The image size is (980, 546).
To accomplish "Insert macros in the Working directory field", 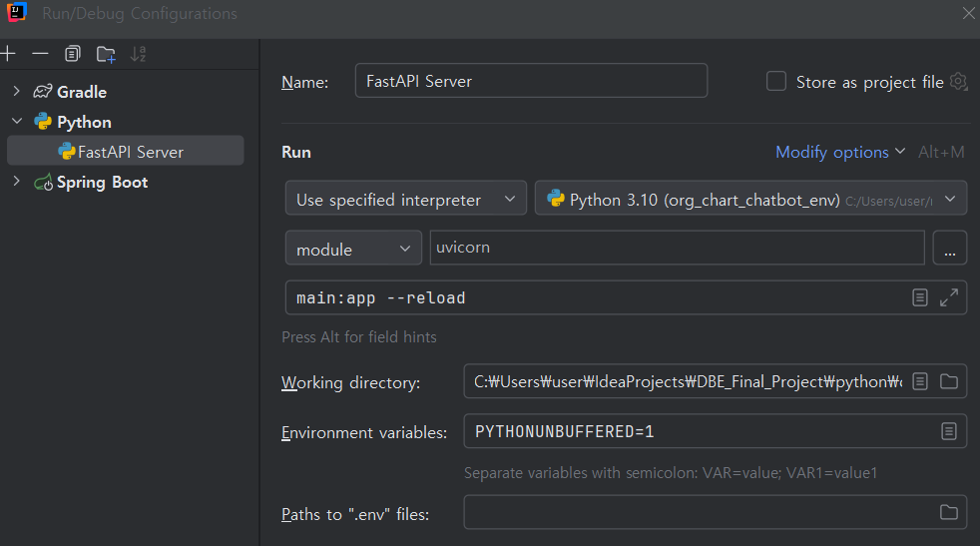I will point(919,381).
